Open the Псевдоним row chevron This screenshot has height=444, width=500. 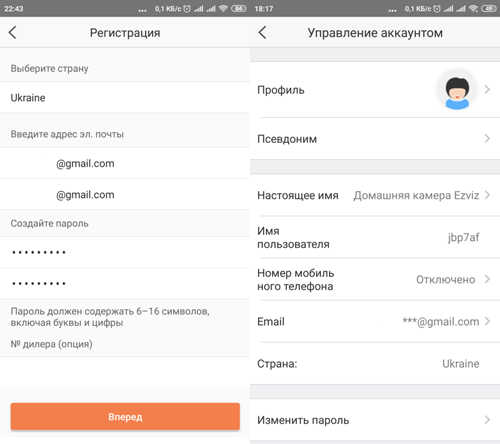pos(487,138)
